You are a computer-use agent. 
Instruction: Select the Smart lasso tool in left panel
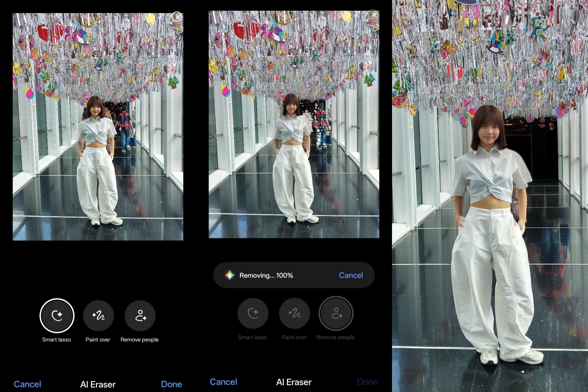[x=57, y=316]
